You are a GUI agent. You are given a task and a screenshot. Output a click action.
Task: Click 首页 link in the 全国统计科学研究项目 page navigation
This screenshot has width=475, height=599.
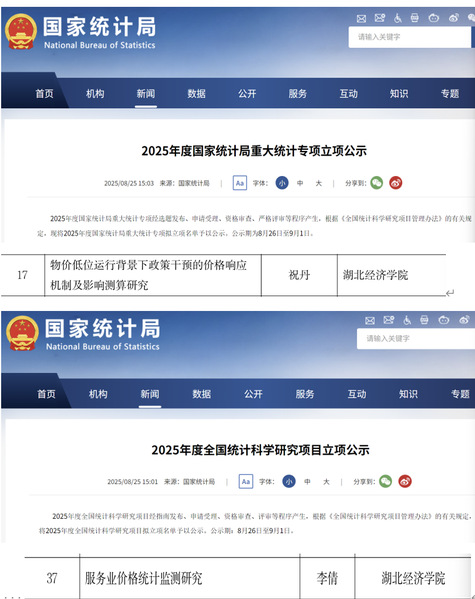(x=46, y=394)
